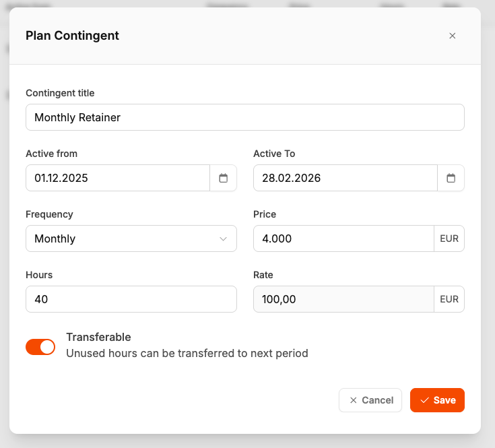Screen dimensions: 495x448
Task: Focus the Active from date input
Action: tap(119, 178)
